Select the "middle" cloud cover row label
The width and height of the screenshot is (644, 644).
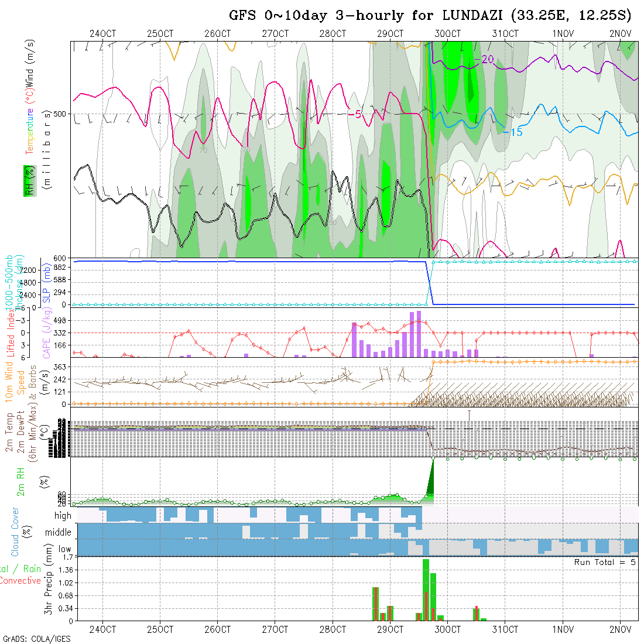tap(59, 533)
